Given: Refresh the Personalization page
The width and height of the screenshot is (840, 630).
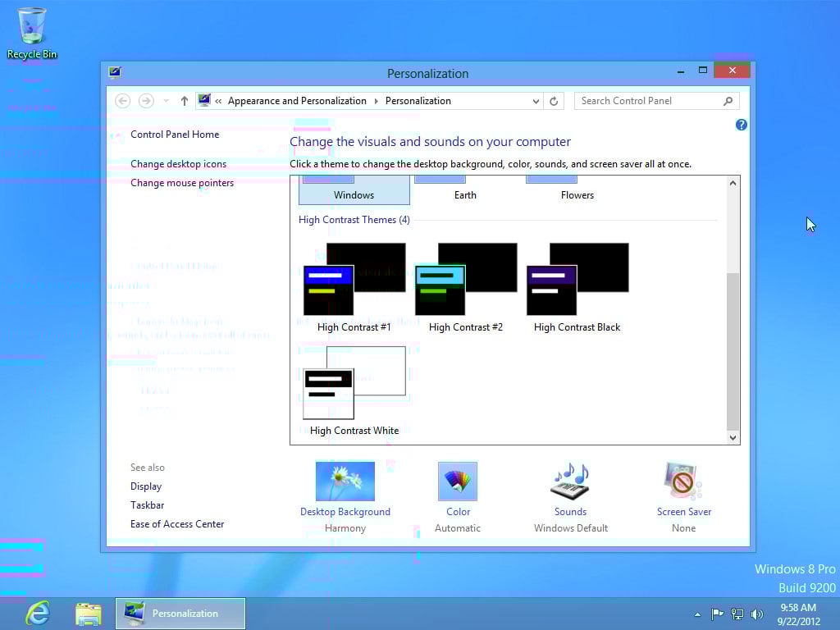Looking at the screenshot, I should [x=554, y=101].
